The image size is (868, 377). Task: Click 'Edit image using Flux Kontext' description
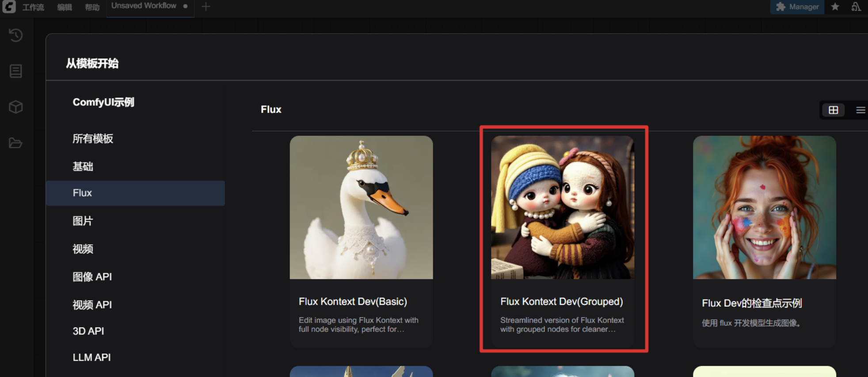point(358,324)
